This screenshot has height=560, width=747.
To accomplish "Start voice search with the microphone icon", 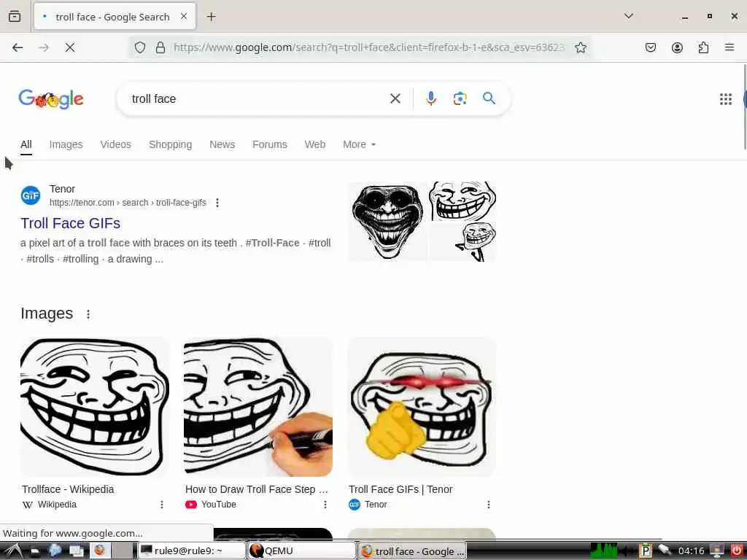I will [430, 98].
